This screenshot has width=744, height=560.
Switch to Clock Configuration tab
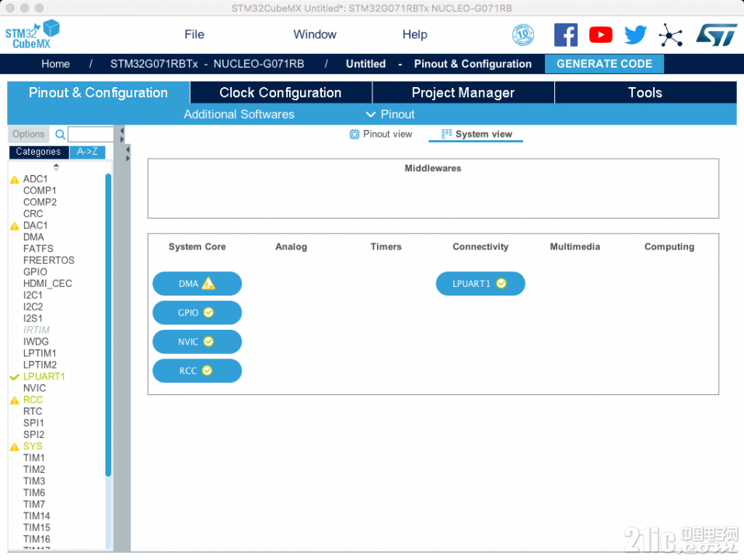281,93
